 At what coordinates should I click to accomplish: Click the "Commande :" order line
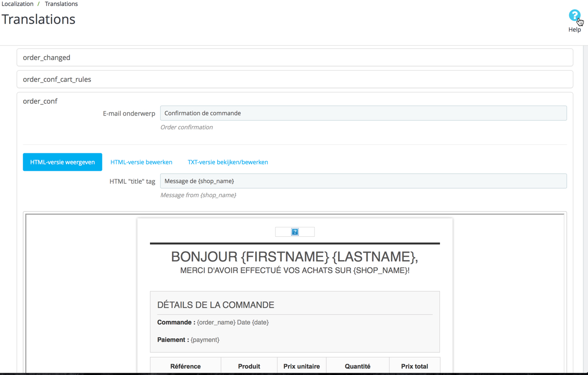pyautogui.click(x=213, y=322)
